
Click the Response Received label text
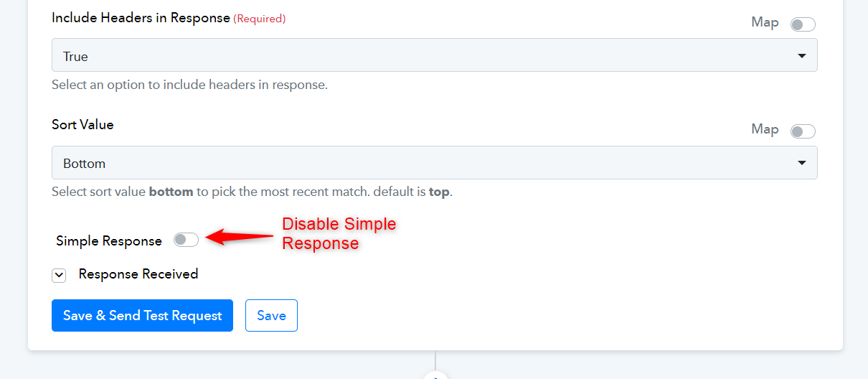[x=138, y=273]
